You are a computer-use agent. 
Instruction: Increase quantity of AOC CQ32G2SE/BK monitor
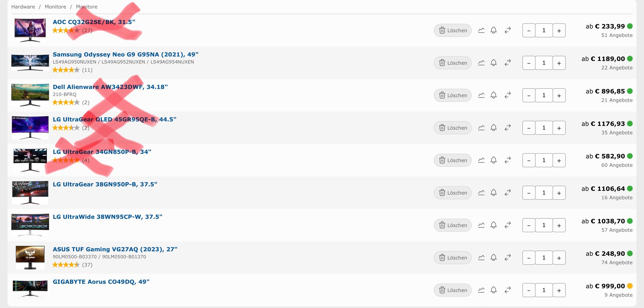click(x=559, y=30)
